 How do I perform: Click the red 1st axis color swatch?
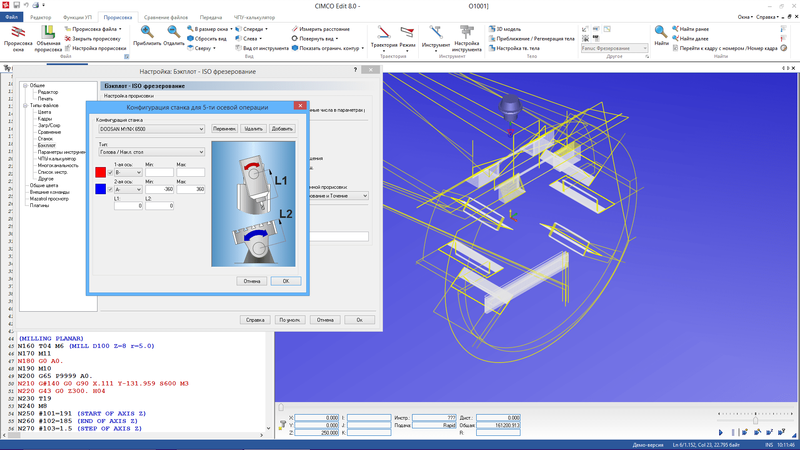tap(100, 173)
